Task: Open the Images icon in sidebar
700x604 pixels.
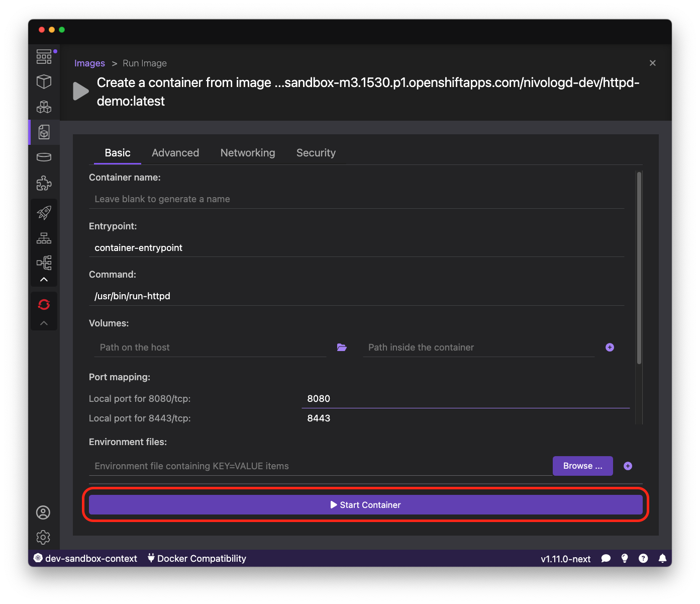Action: point(44,132)
